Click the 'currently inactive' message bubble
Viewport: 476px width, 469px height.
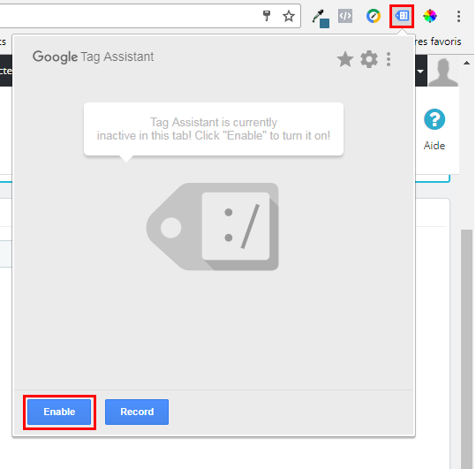214,129
